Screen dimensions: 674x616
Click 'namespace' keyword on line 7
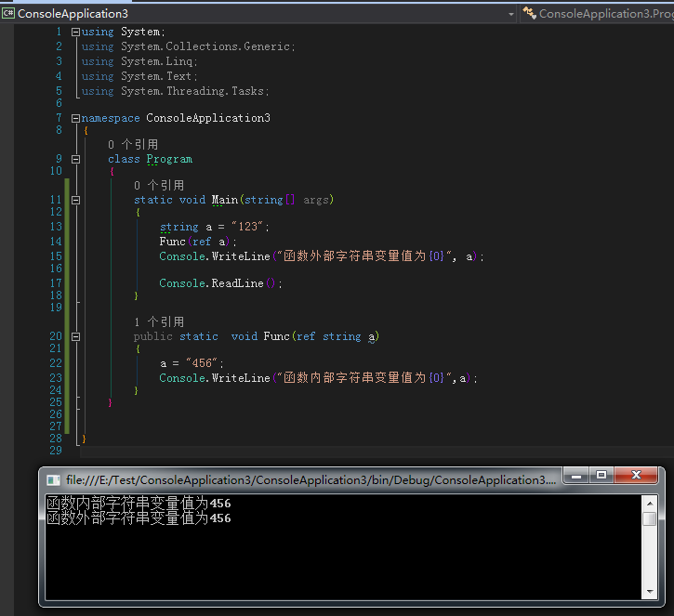tap(111, 118)
